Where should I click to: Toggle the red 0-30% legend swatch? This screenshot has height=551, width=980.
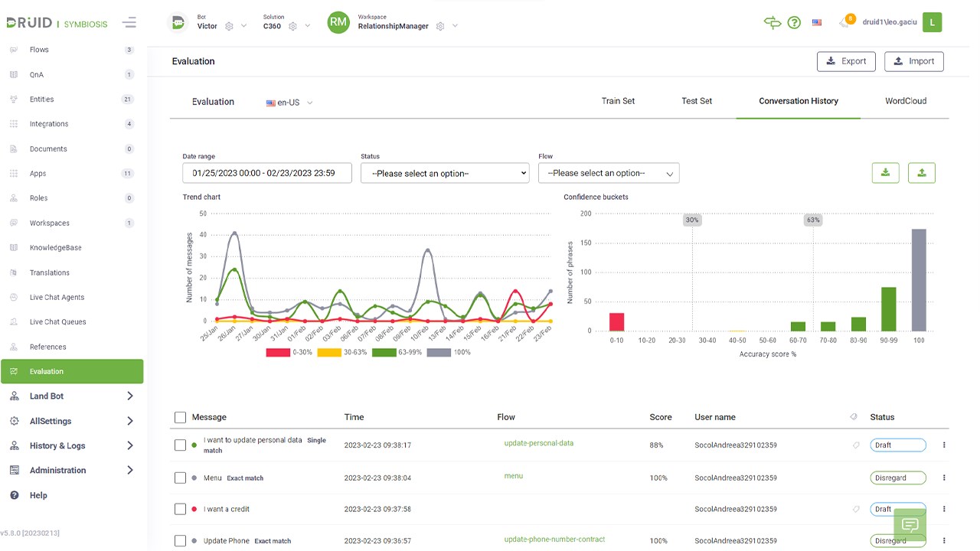[277, 352]
